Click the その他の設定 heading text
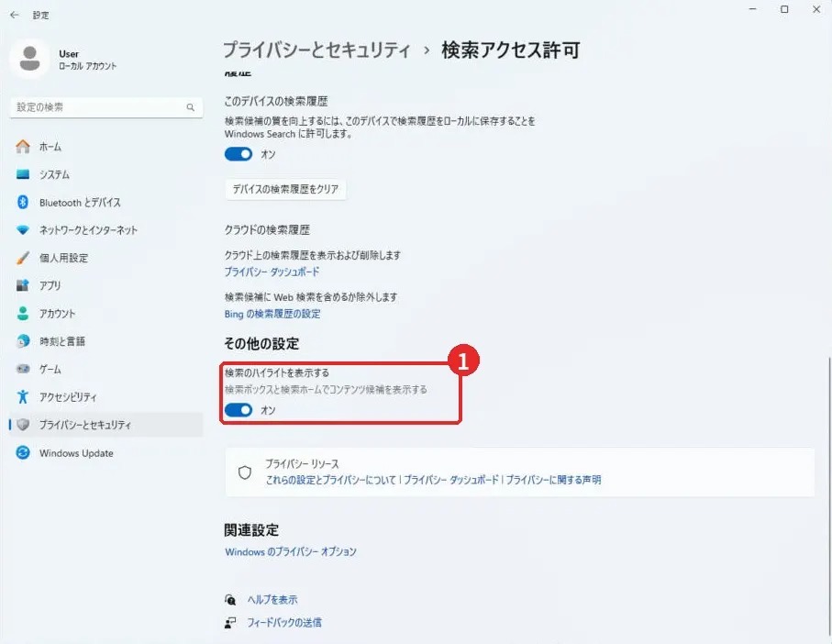 [x=261, y=344]
